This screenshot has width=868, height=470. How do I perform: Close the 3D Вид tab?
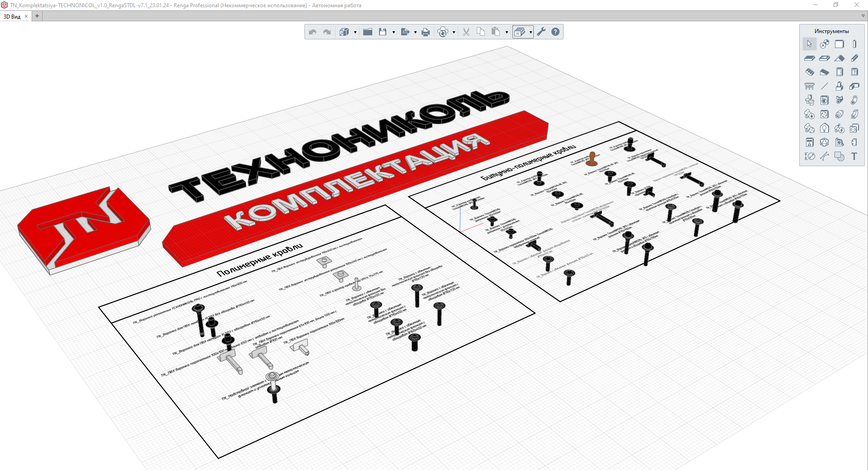click(x=26, y=16)
